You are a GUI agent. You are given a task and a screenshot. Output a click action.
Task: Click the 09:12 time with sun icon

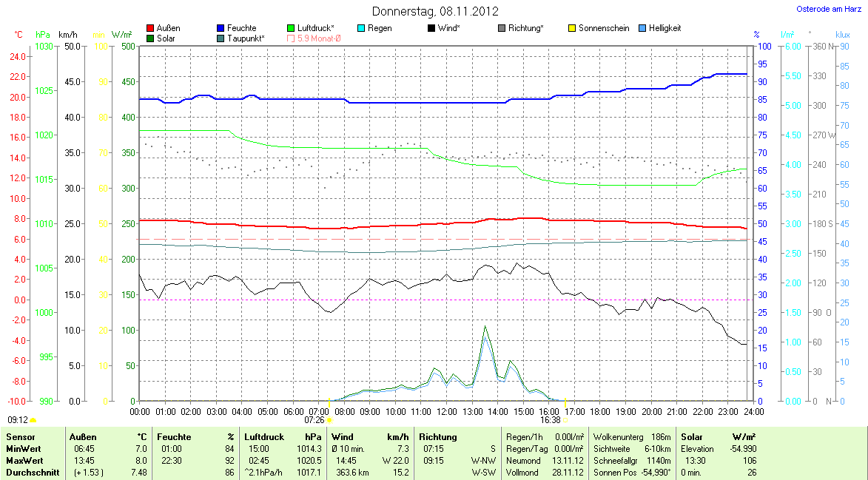coord(18,419)
